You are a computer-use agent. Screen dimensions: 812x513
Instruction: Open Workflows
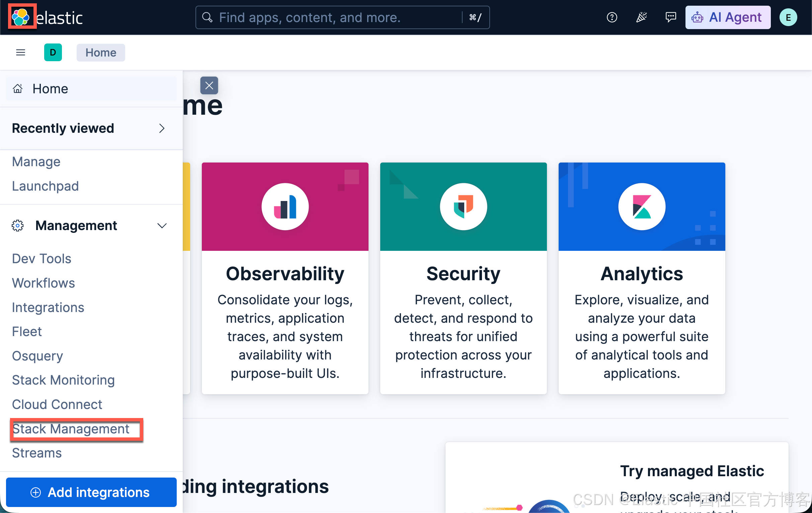[43, 283]
